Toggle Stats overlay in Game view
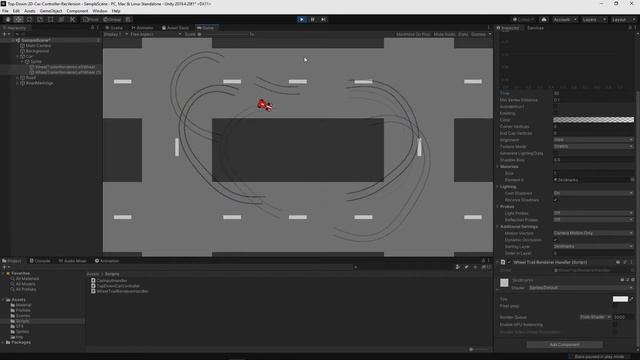This screenshot has width=640, height=360. click(x=463, y=34)
